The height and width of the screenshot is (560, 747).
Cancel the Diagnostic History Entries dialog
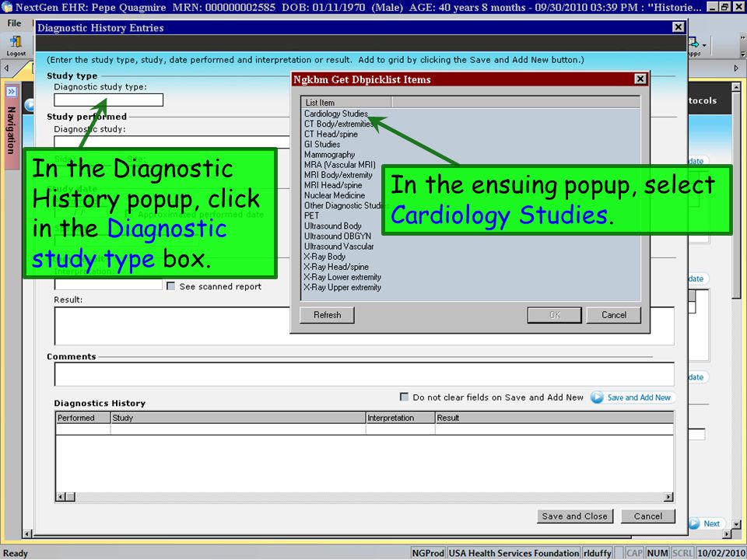tap(648, 516)
